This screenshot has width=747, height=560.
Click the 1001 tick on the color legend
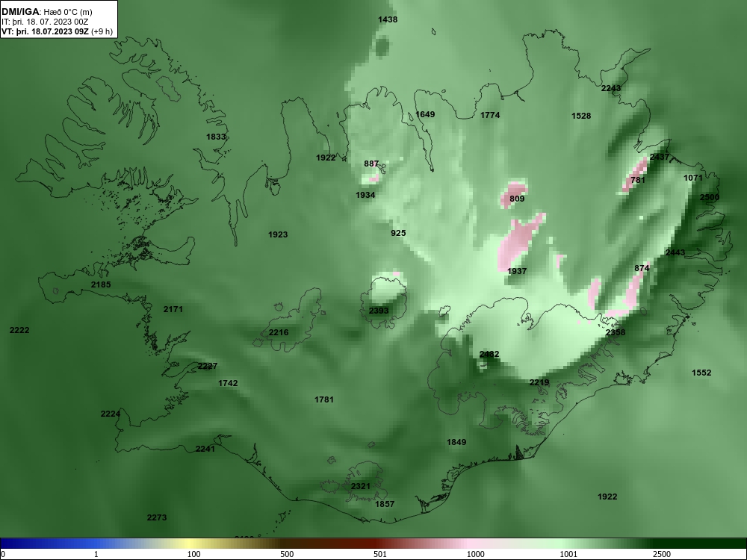click(568, 554)
